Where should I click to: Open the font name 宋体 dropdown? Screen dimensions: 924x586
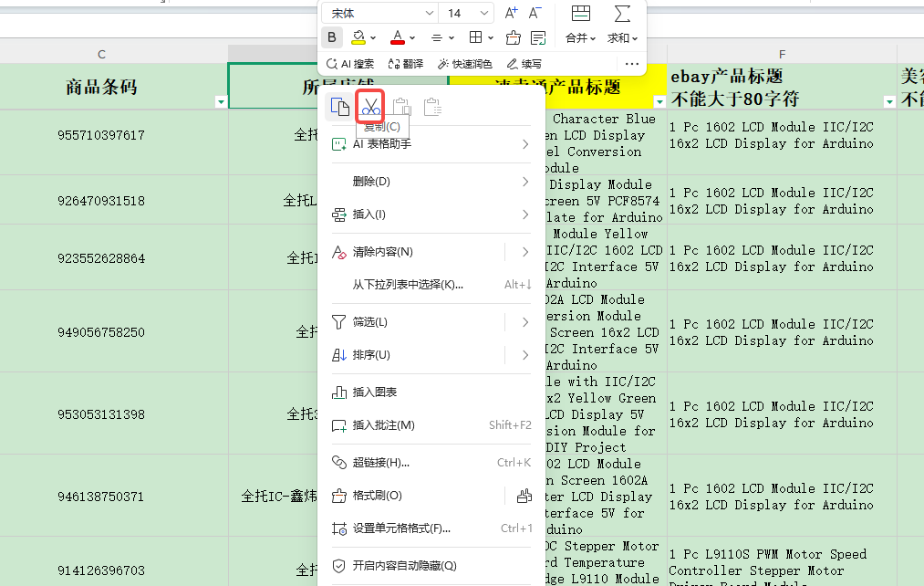pyautogui.click(x=430, y=13)
